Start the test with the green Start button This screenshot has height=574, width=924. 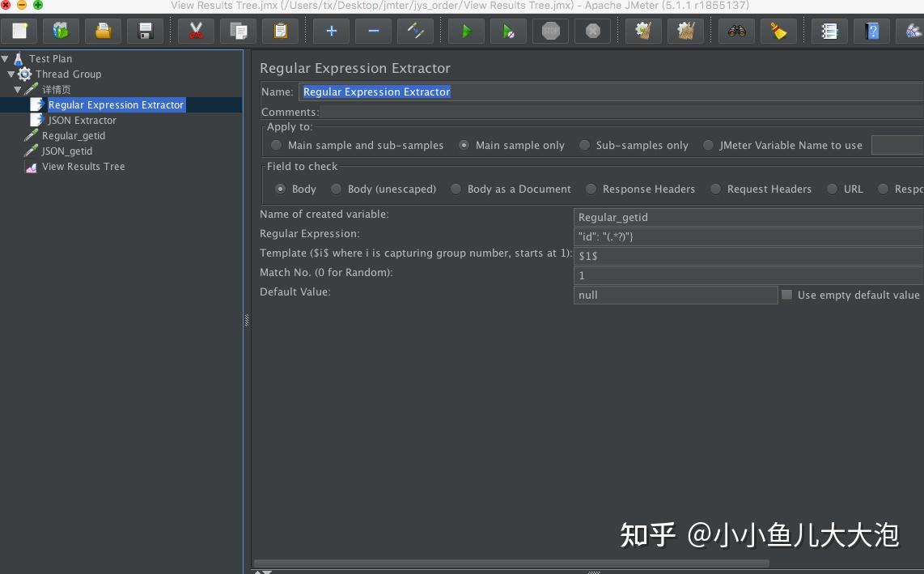tap(466, 31)
